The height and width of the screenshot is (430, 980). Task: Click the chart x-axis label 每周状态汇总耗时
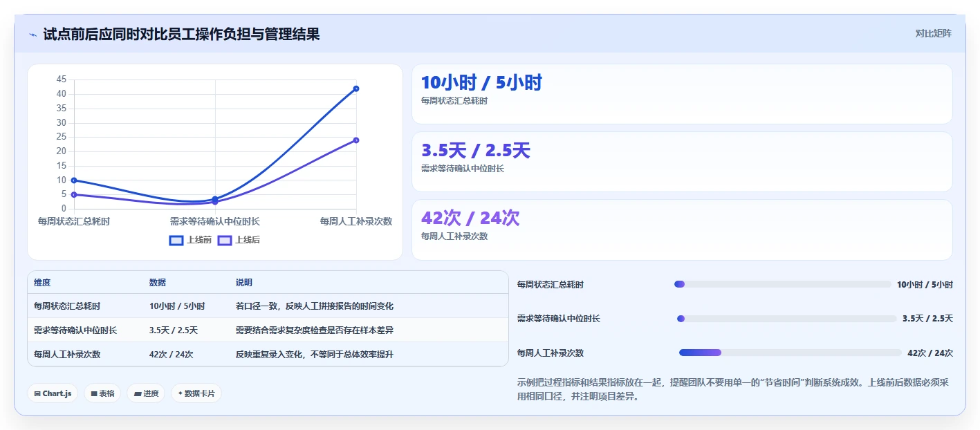click(74, 221)
